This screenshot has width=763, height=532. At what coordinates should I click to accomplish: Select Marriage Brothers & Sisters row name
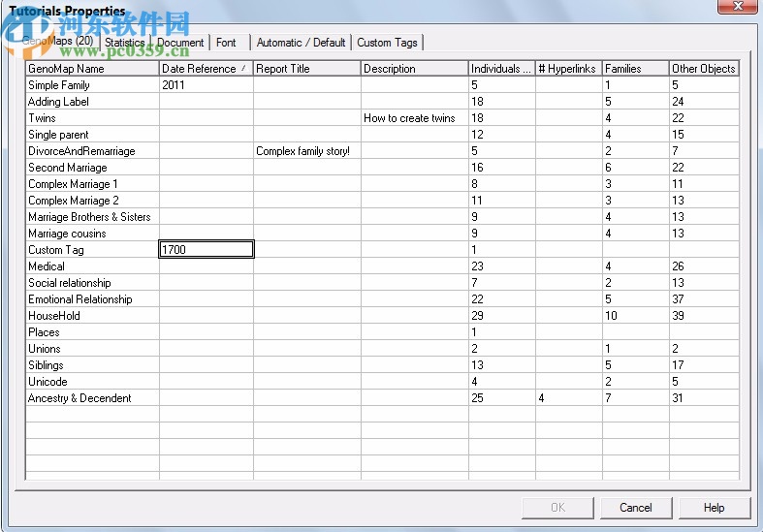pyautogui.click(x=89, y=217)
